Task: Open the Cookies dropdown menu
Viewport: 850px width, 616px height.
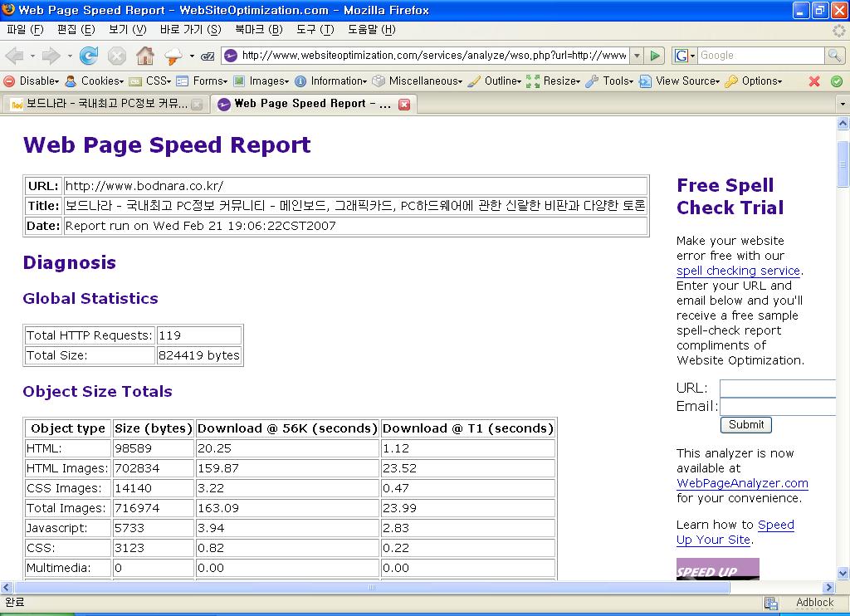Action: [95, 81]
